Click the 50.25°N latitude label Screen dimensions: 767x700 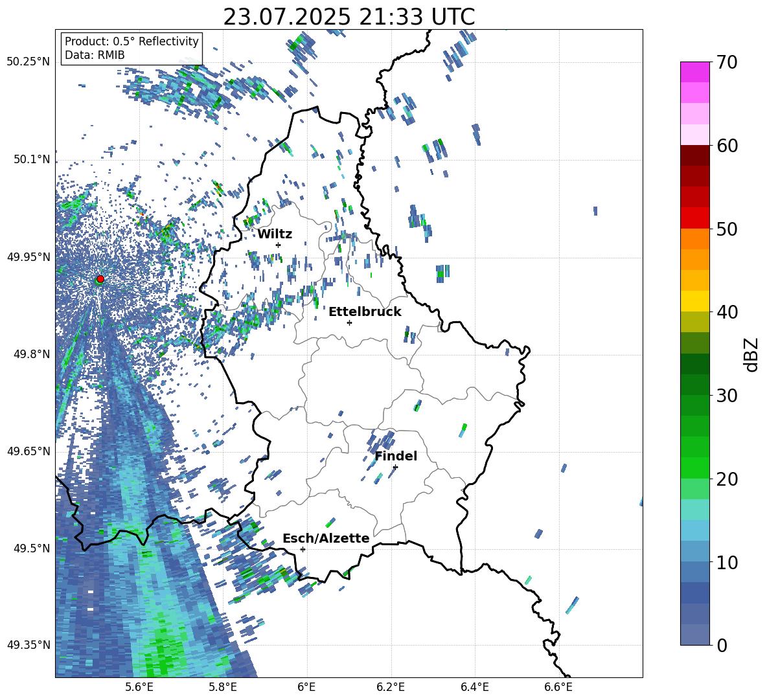pos(29,62)
